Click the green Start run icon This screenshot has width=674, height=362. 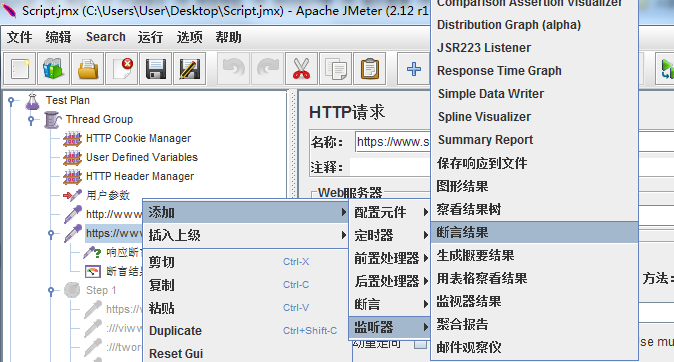click(x=665, y=69)
